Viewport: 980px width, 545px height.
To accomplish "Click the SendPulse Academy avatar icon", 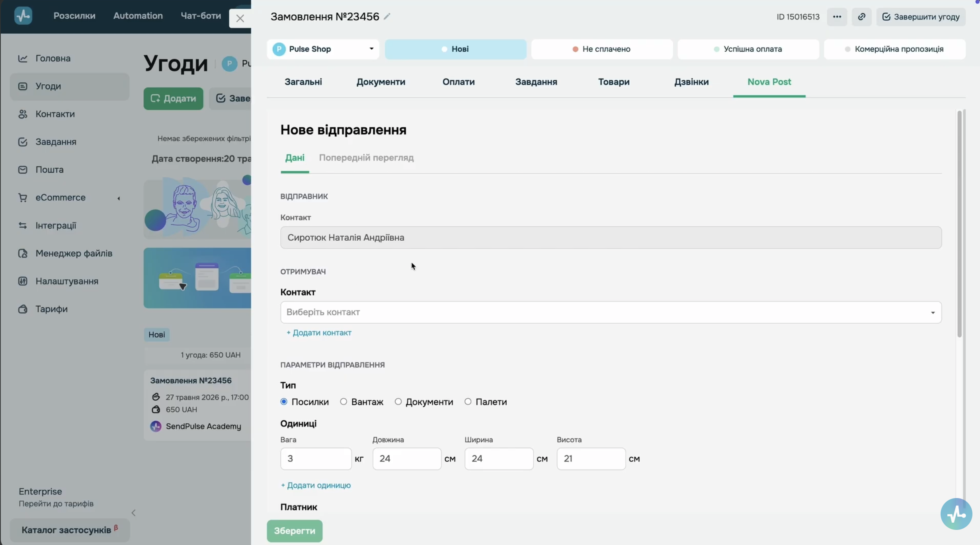I will point(156,426).
